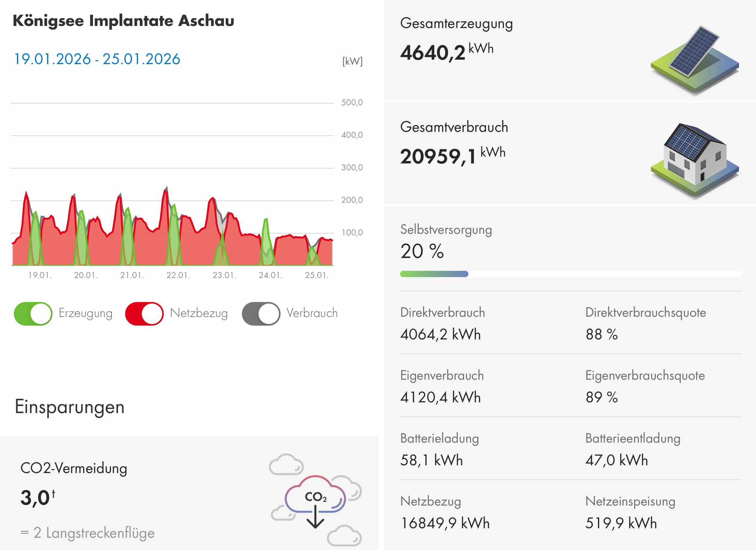756x550 pixels.
Task: Click the Netzeinspeisung 519,9 kWh entry
Action: tap(621, 523)
